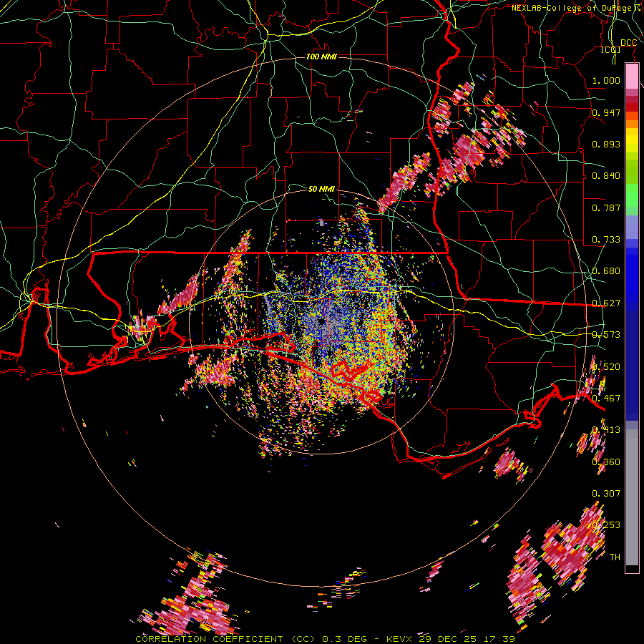Pick the light pink swatch beside 1.000
The width and height of the screenshot is (644, 644).
click(632, 77)
